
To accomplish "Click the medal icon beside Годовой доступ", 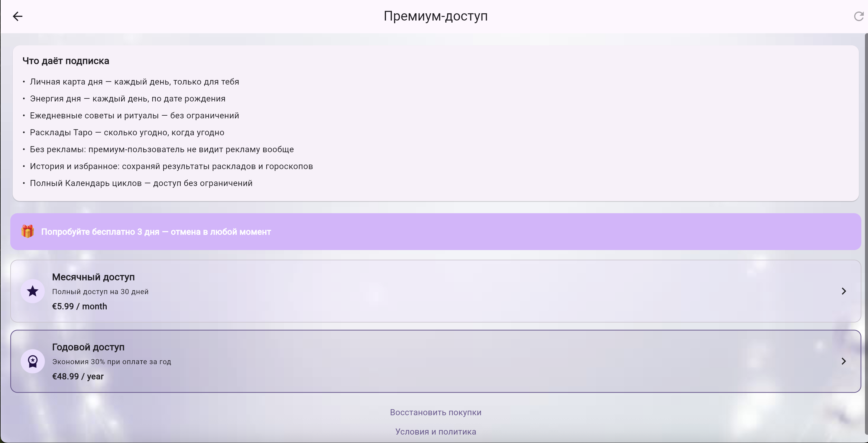I will click(x=32, y=361).
